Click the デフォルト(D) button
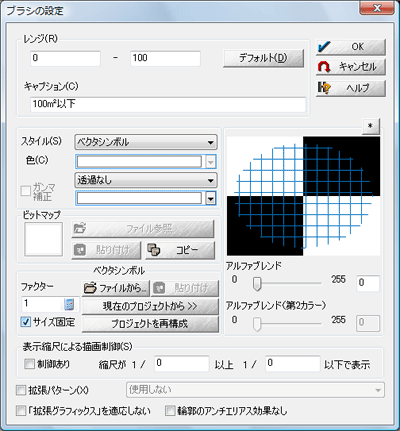The width and height of the screenshot is (400, 431). 263,59
